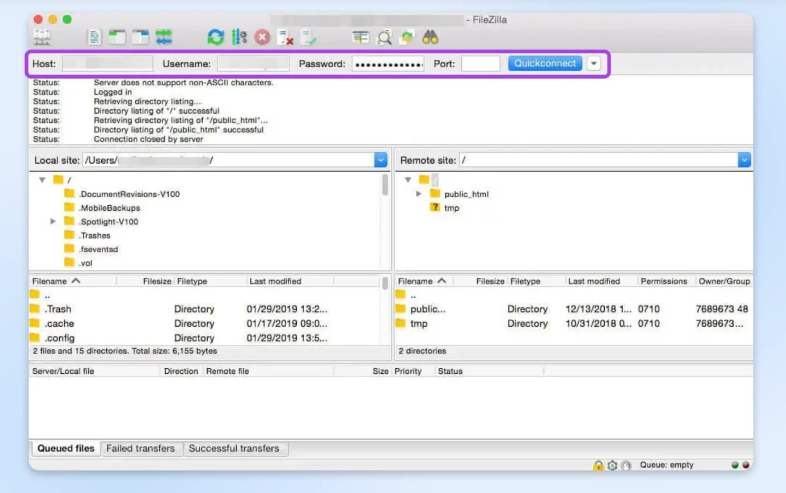Toggle the transfer queue display

pos(164,37)
